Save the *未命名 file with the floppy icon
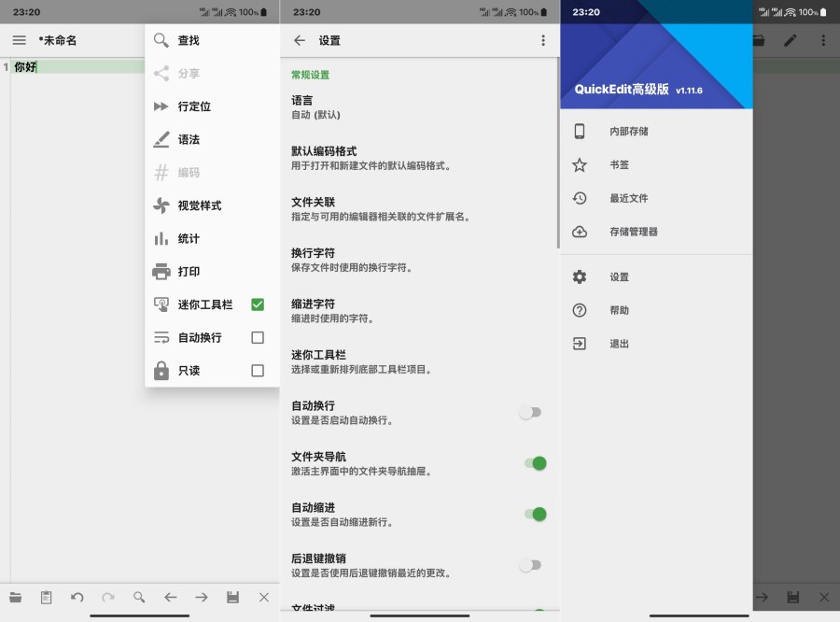Image resolution: width=840 pixels, height=622 pixels. (232, 598)
